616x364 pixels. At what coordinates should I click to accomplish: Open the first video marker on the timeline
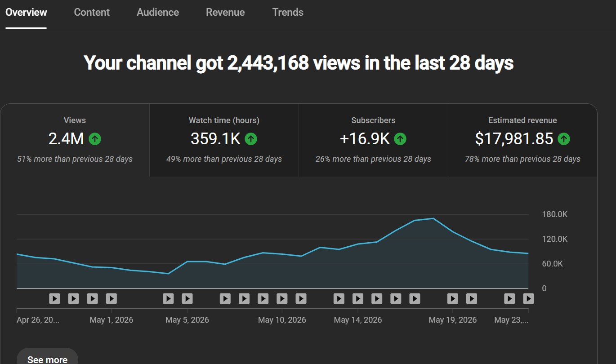[x=54, y=298]
